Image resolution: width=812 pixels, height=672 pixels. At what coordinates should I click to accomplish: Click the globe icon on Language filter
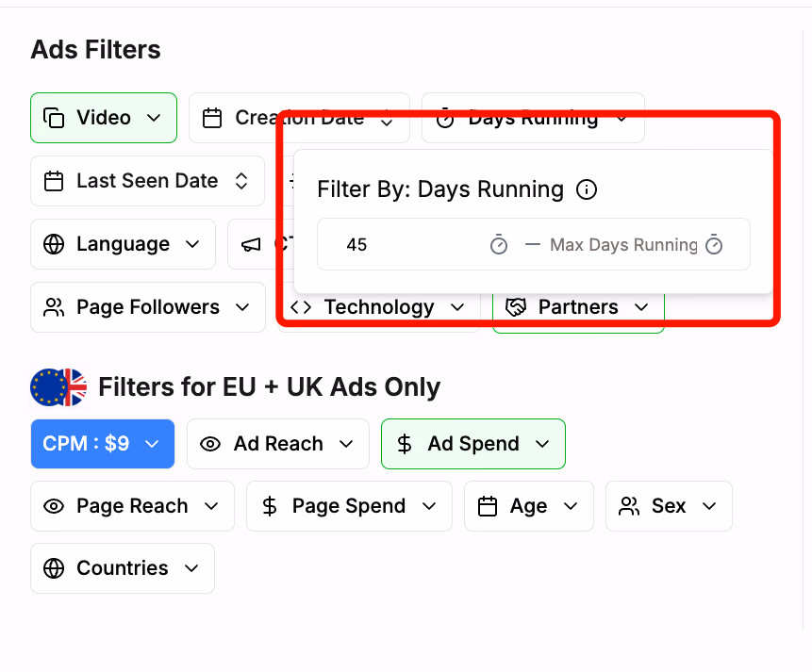[x=54, y=243]
